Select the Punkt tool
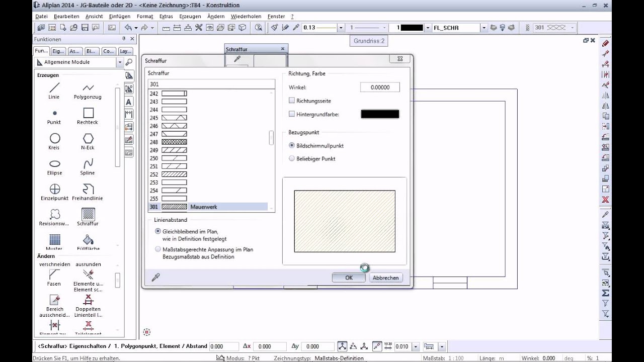The height and width of the screenshot is (362, 644). click(x=54, y=117)
